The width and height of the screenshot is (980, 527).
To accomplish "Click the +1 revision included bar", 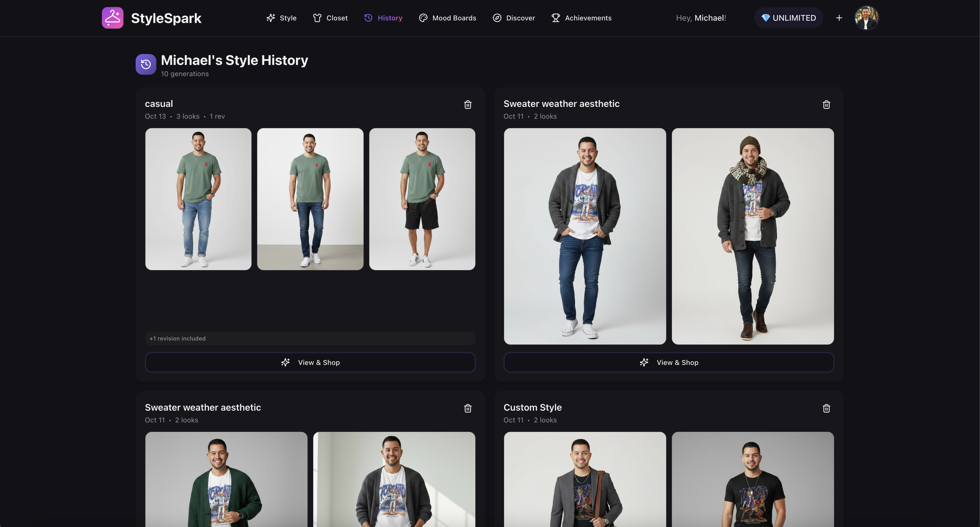I will (x=310, y=338).
